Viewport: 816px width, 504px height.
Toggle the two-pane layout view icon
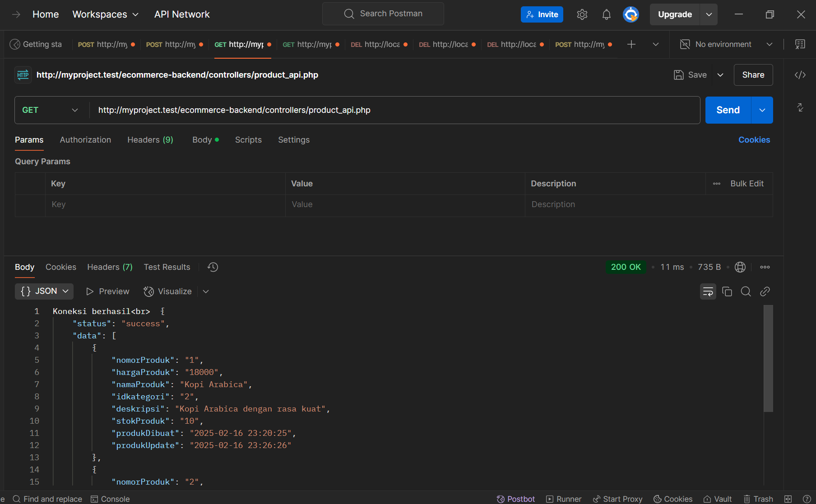pyautogui.click(x=788, y=499)
